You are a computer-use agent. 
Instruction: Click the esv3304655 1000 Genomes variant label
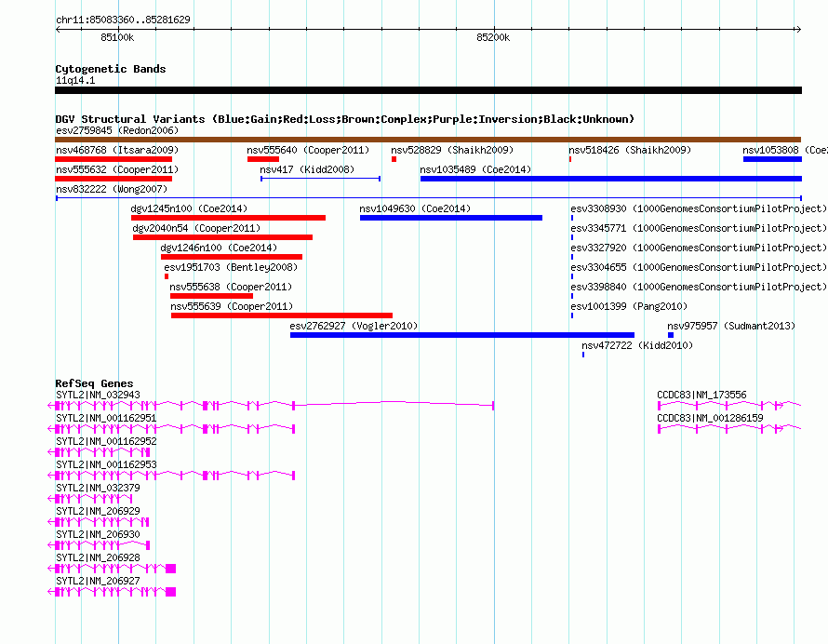[699, 267]
